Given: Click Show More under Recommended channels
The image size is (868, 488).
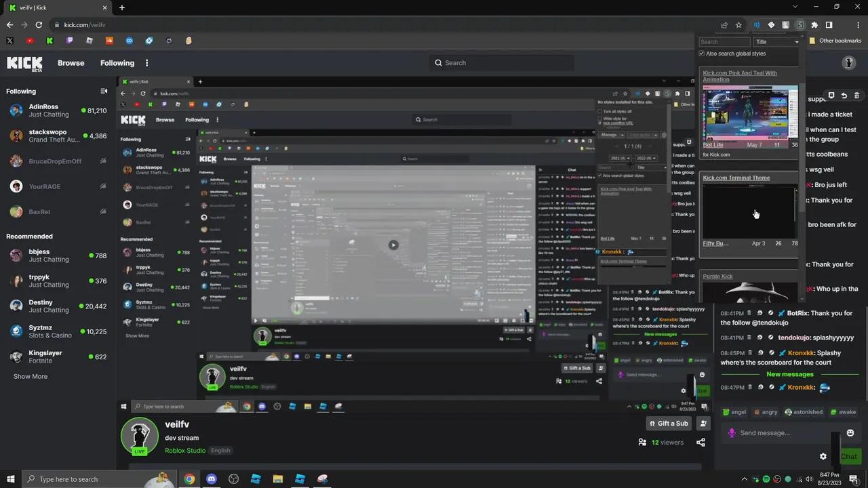Looking at the screenshot, I should coord(30,376).
